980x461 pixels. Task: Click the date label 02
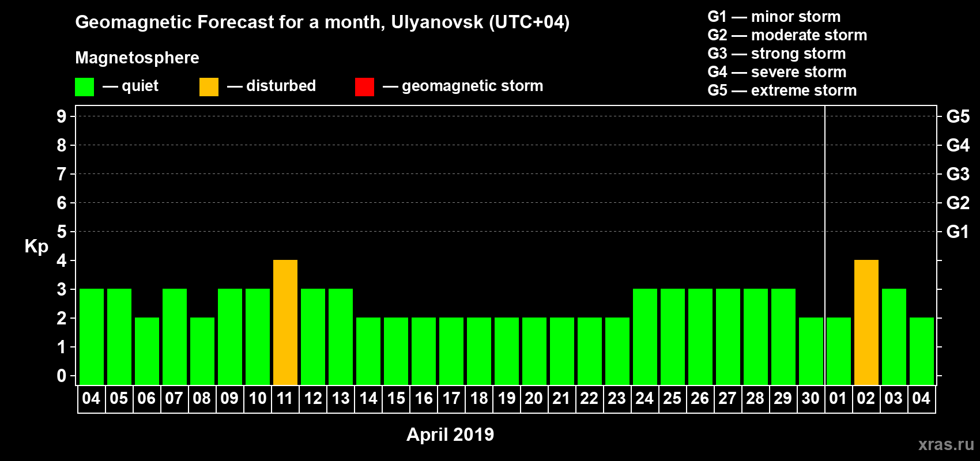tap(866, 398)
